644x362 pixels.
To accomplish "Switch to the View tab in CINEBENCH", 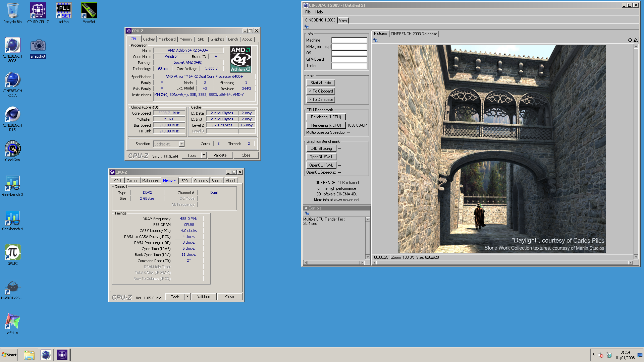I will point(343,20).
